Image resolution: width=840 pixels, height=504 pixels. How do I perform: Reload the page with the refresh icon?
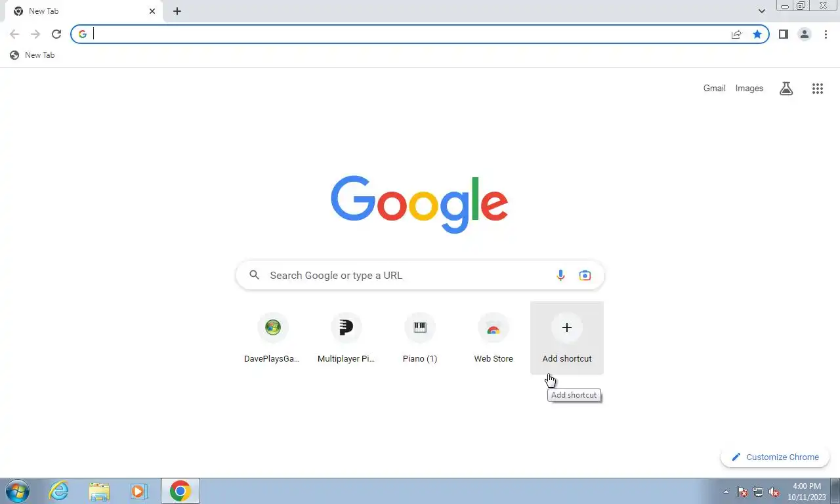[56, 34]
